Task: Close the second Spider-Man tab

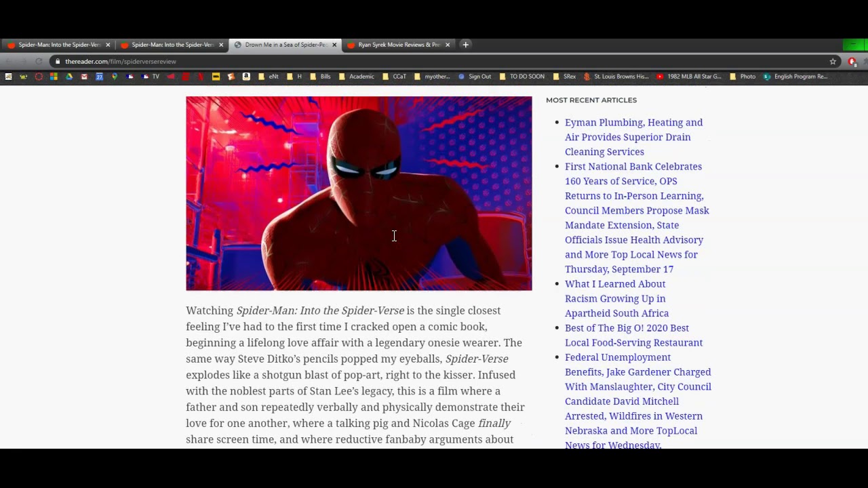Action: click(221, 45)
